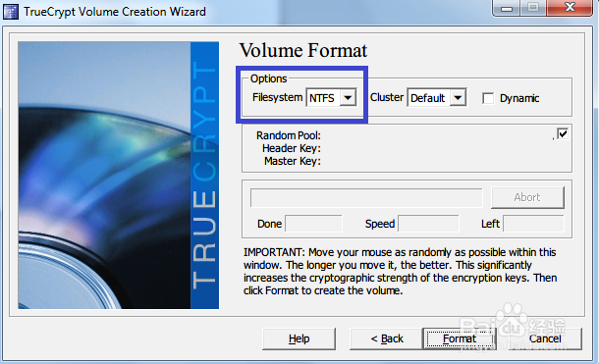Click the Abort button
The width and height of the screenshot is (599, 364).
click(527, 197)
